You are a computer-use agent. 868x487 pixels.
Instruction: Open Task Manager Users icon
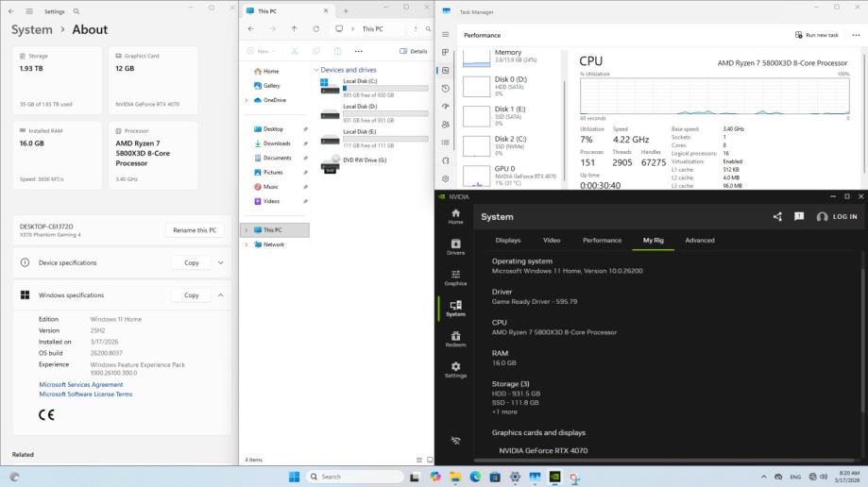click(x=445, y=125)
